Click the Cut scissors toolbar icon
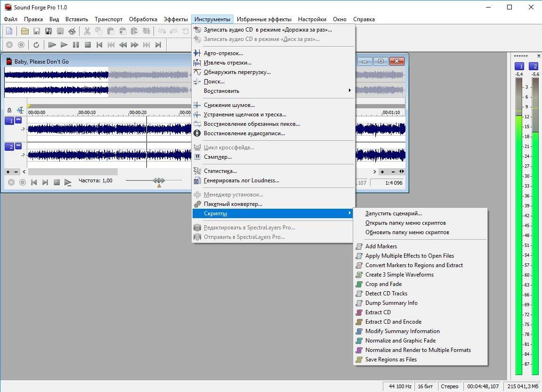Screen dimensions: 542x392 [87, 31]
